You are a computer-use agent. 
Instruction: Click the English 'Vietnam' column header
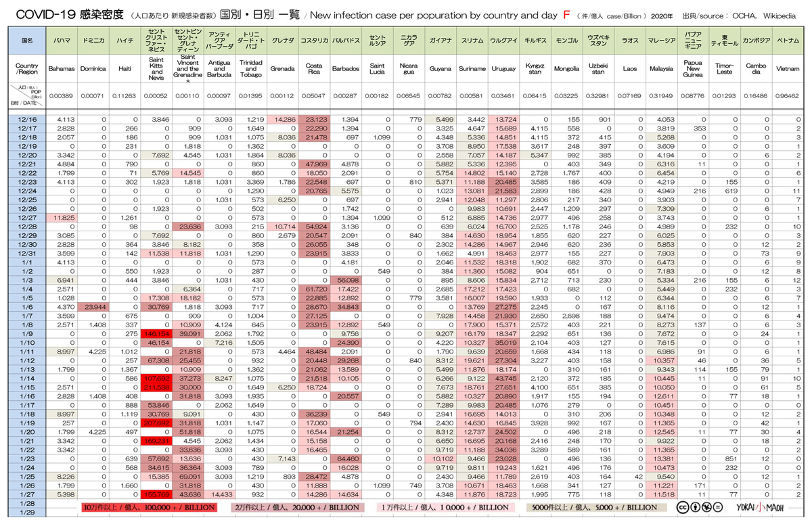click(x=787, y=69)
